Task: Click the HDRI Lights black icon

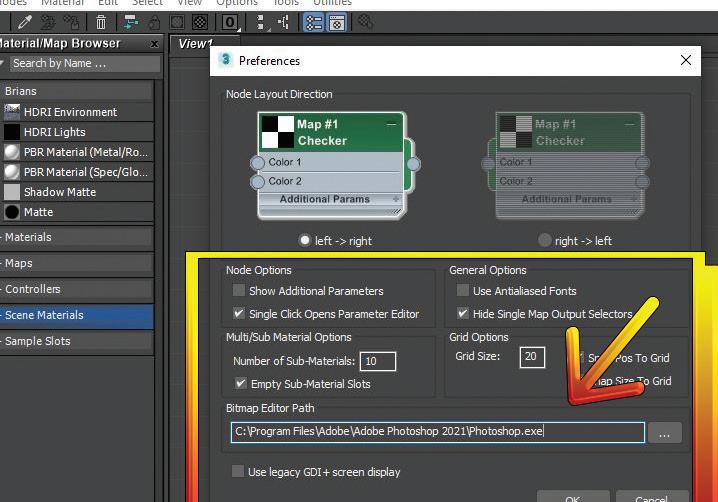Action: (12, 132)
